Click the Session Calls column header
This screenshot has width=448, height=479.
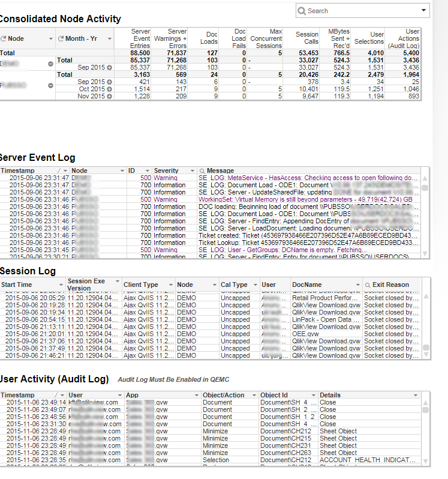(306, 38)
